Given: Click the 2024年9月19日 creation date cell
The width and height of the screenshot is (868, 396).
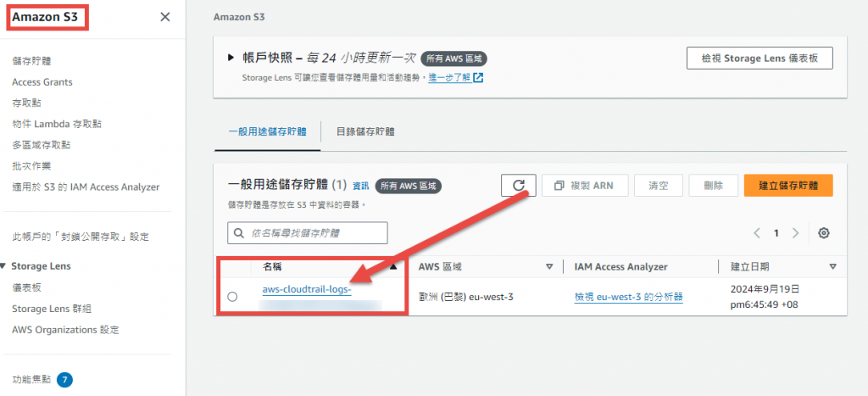Looking at the screenshot, I should (765, 297).
